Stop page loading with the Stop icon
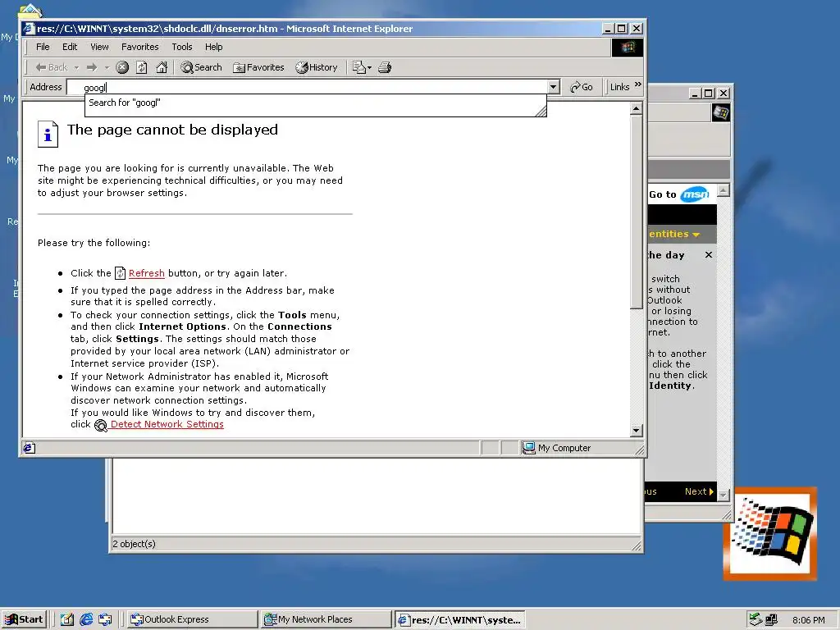The height and width of the screenshot is (630, 840). [122, 67]
